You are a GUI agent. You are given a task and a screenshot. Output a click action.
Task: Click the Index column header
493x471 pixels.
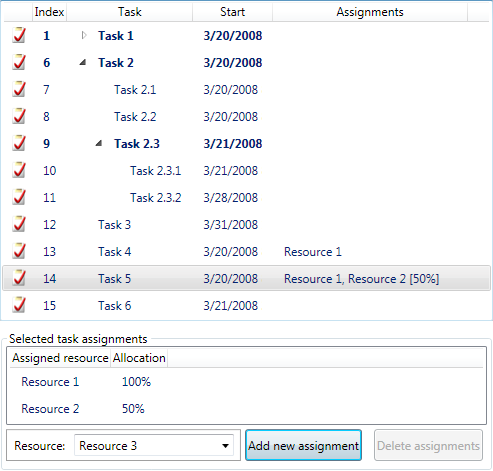pos(49,12)
